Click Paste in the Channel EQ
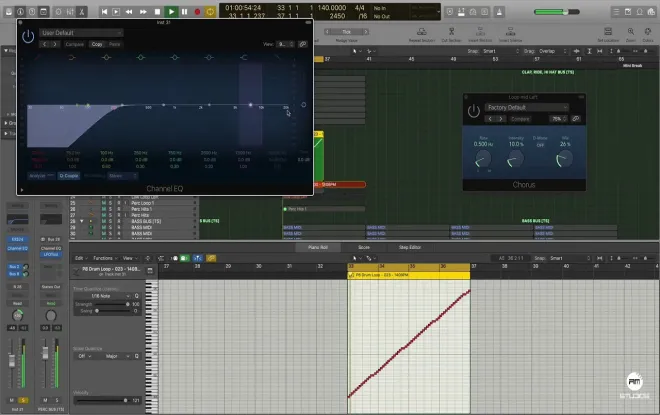 click(114, 44)
